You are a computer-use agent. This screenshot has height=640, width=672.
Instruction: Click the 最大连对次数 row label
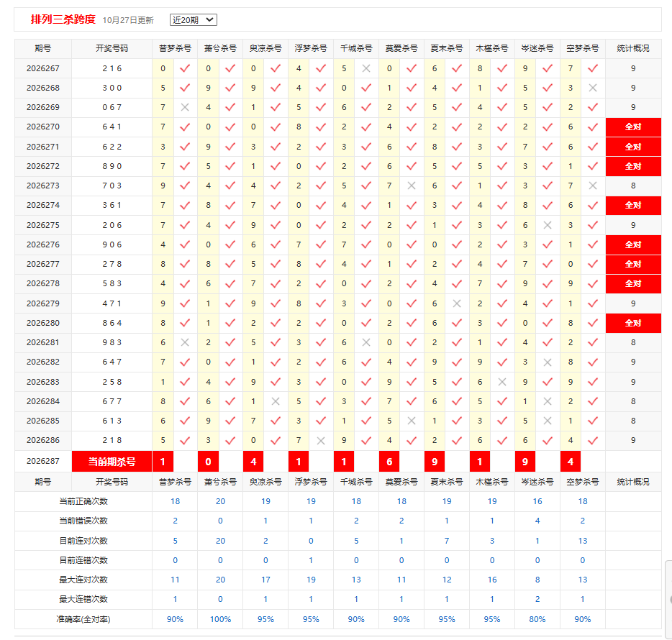click(x=83, y=580)
